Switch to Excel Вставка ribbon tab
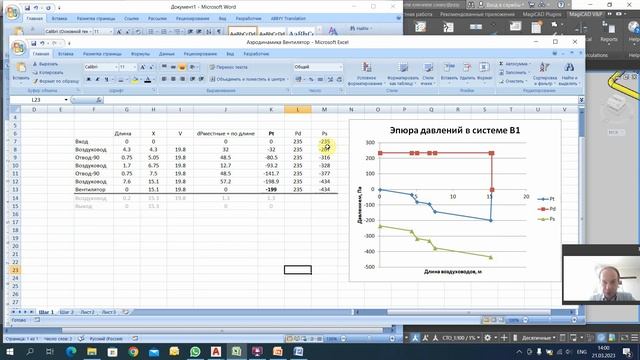Viewport: 640px width, 360px height. 65,54
